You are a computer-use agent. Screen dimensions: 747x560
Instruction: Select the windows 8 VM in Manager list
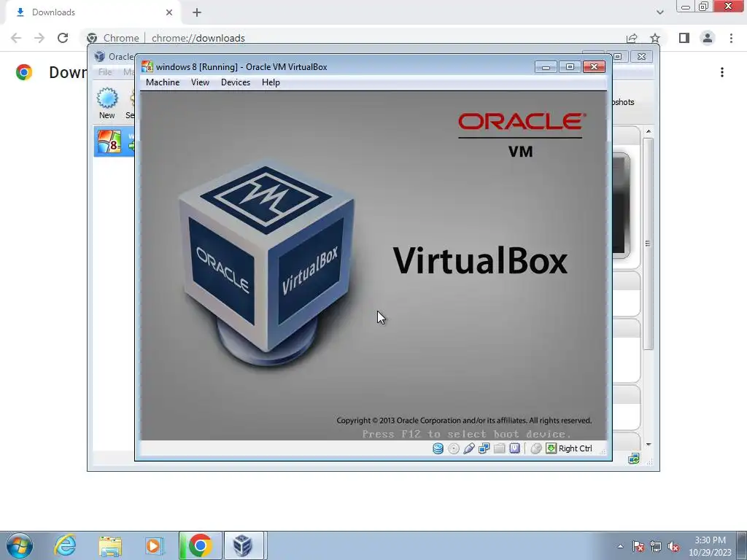point(115,141)
